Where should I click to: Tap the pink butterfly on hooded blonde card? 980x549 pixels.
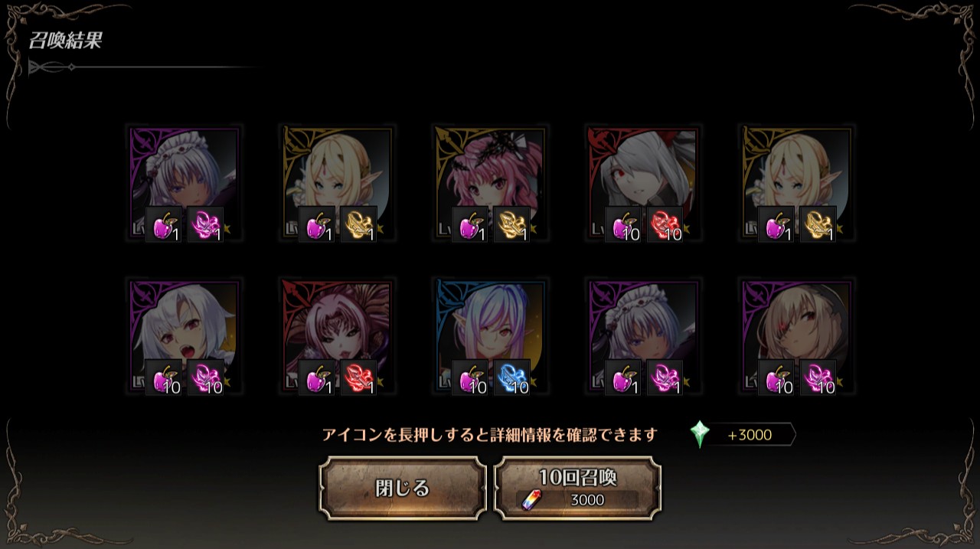coord(818,377)
